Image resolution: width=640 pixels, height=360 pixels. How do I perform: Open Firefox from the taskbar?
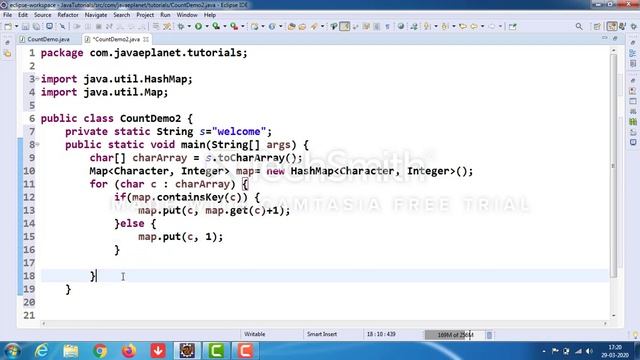(129, 351)
